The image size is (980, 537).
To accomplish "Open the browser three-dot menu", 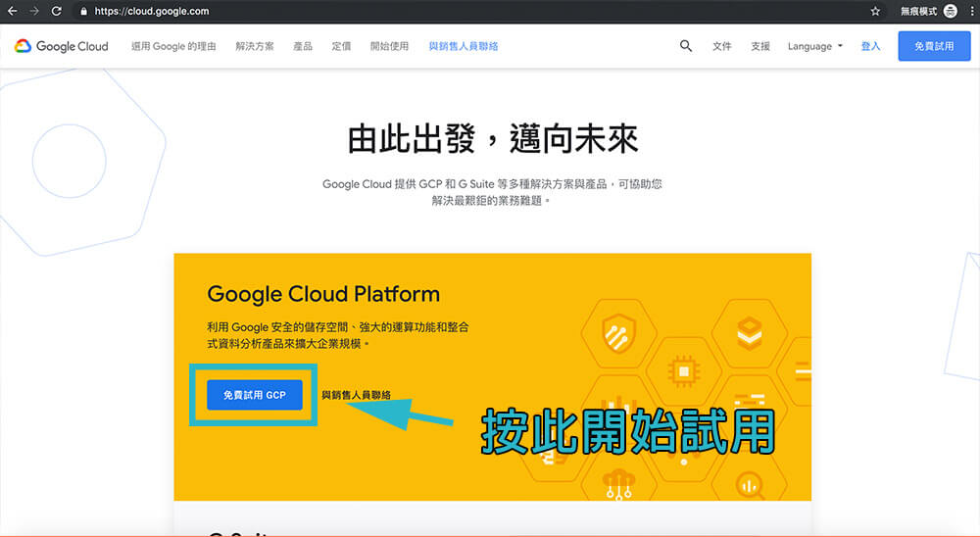I will tap(972, 11).
